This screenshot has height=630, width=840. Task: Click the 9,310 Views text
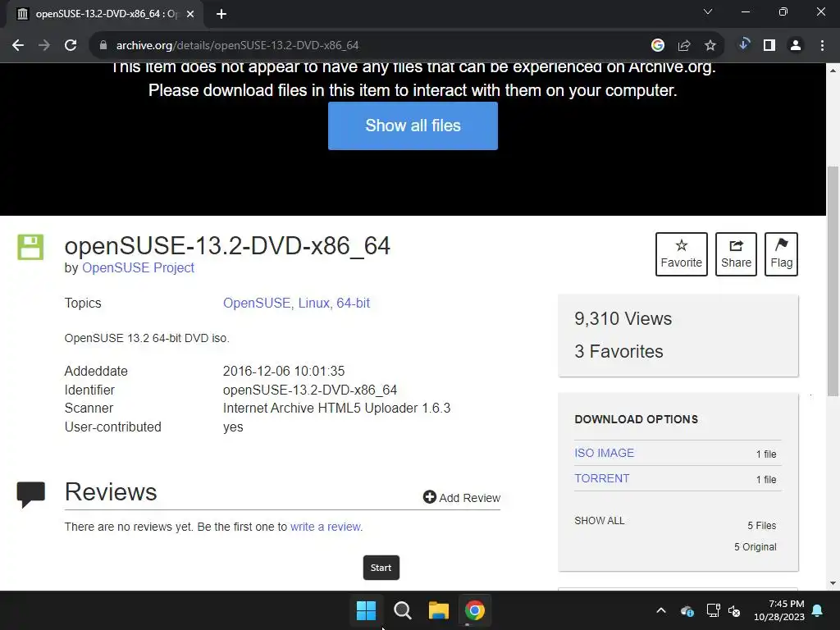[x=623, y=319]
